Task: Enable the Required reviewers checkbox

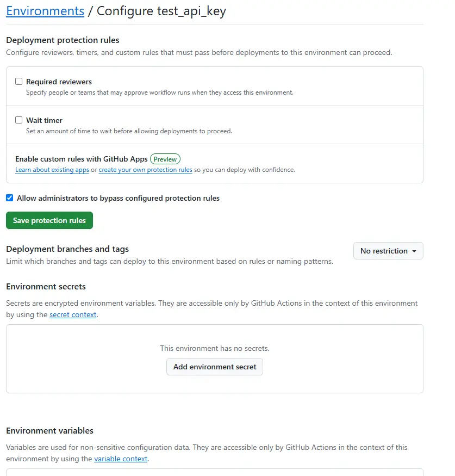Action: pyautogui.click(x=19, y=82)
